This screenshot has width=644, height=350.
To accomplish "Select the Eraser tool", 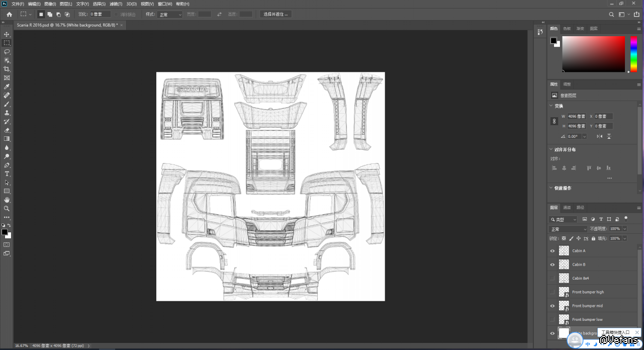I will pyautogui.click(x=7, y=130).
